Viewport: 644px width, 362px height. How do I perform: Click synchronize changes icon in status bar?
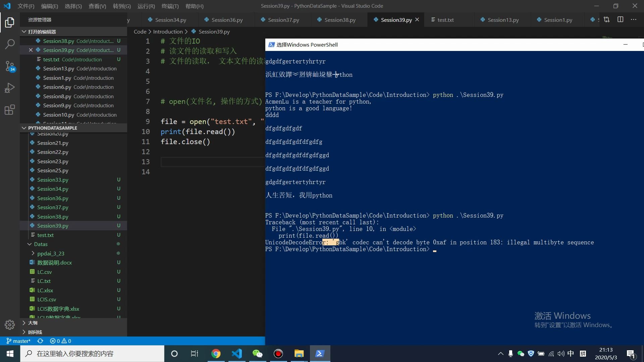tap(40, 341)
